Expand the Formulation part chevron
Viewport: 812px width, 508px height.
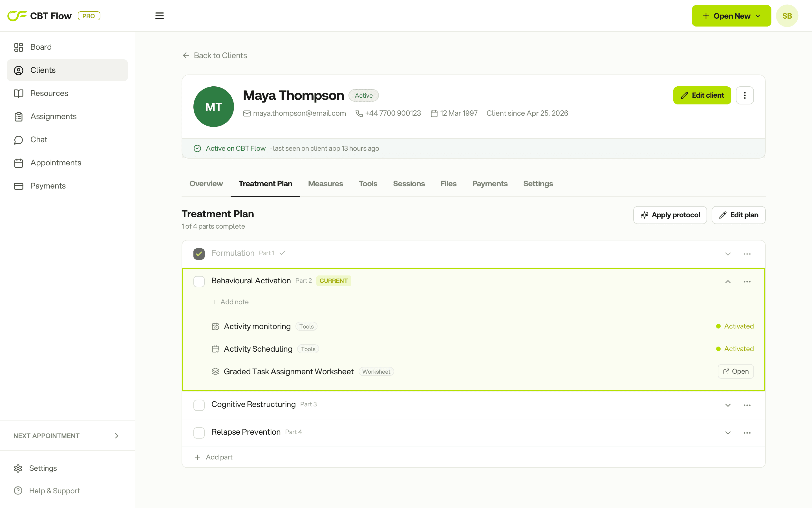click(x=728, y=254)
